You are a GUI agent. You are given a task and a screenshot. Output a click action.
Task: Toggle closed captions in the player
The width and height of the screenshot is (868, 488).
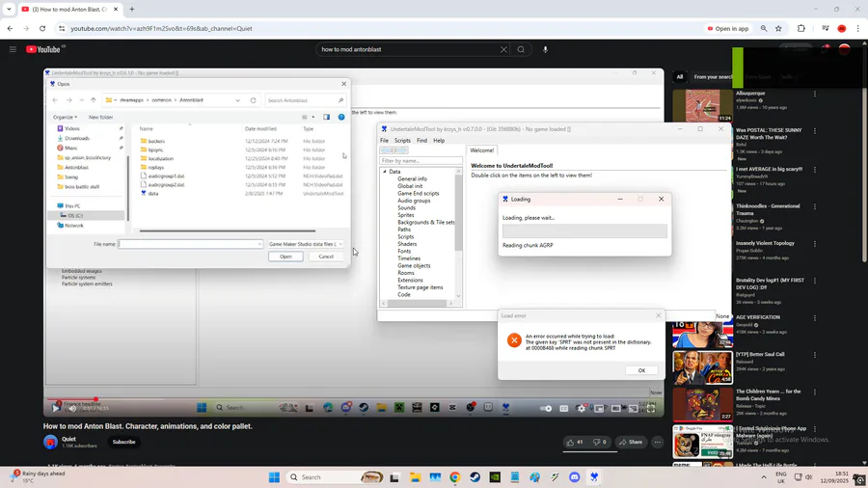click(x=563, y=408)
